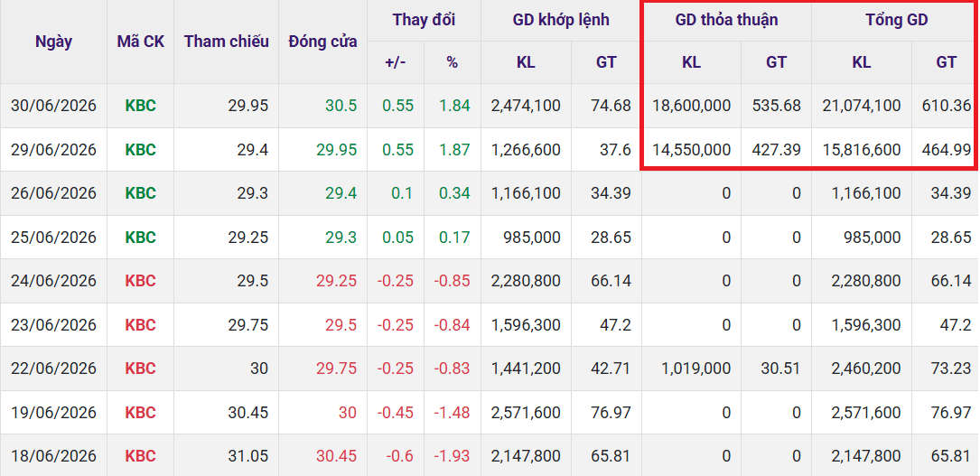The width and height of the screenshot is (980, 476).
Task: Click the 14,550,000 volume cell
Action: (x=691, y=150)
